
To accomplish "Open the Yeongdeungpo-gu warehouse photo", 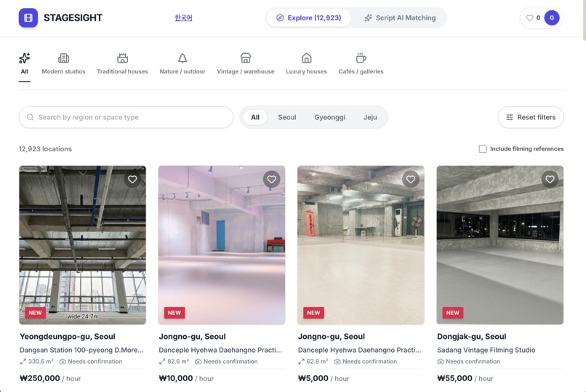I will 83,245.
